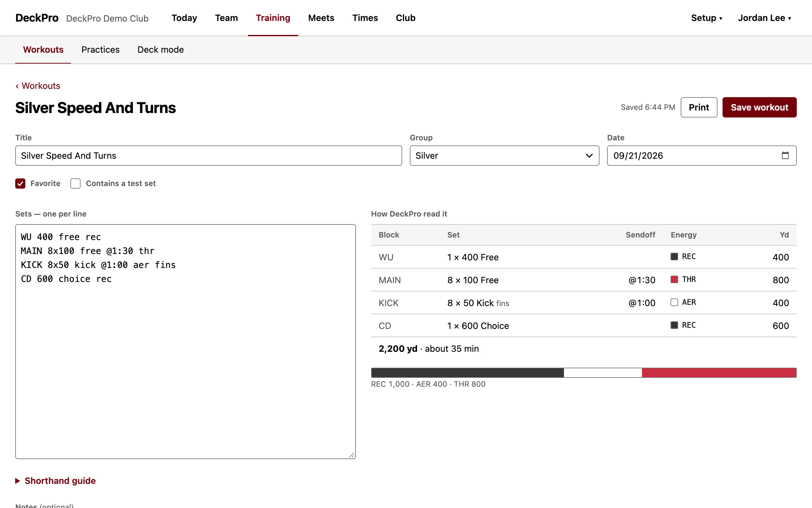Viewport: 812px width, 508px height.
Task: Click the Print button
Action: pos(699,107)
